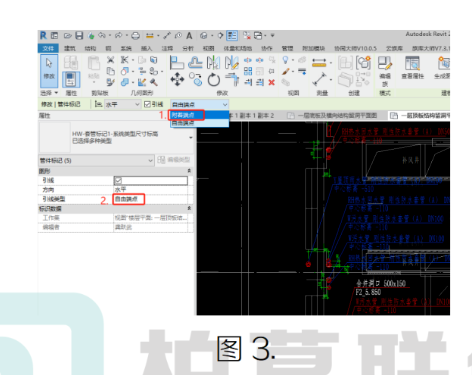Click the Open file icon in quick access toolbar

coord(68,35)
